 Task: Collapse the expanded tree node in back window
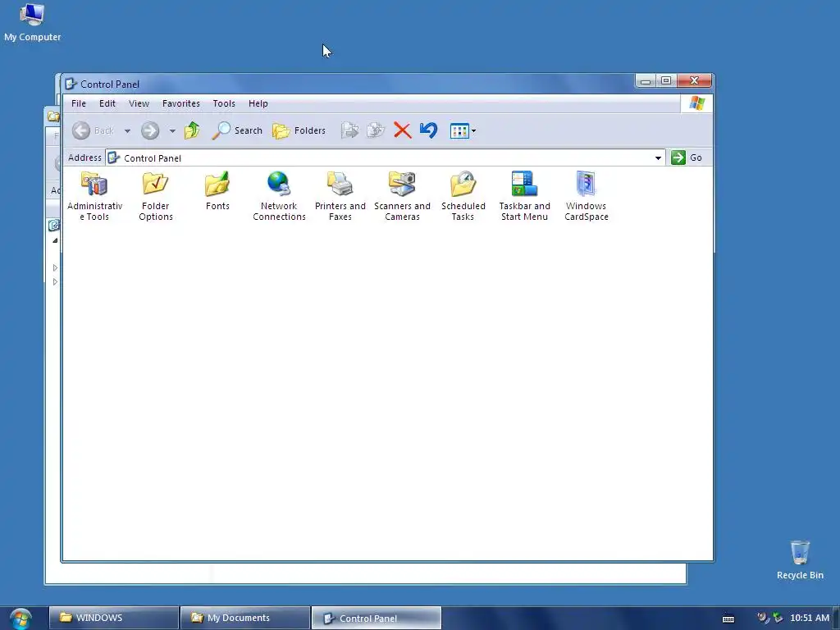tap(55, 240)
